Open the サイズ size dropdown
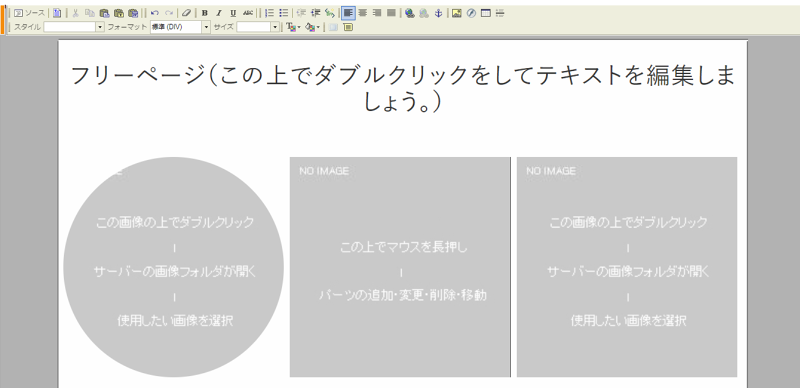The image size is (800, 388). point(258,27)
